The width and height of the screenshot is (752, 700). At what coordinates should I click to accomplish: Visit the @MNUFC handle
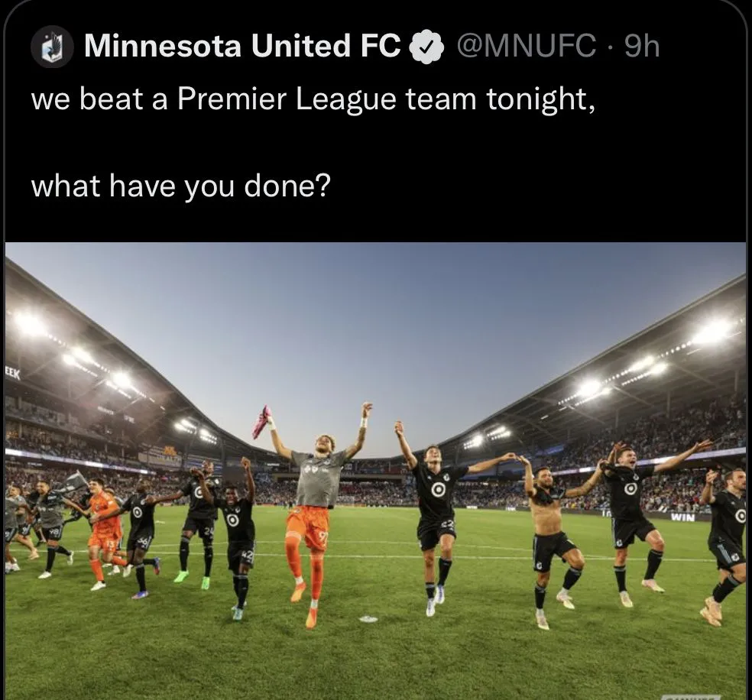526,46
